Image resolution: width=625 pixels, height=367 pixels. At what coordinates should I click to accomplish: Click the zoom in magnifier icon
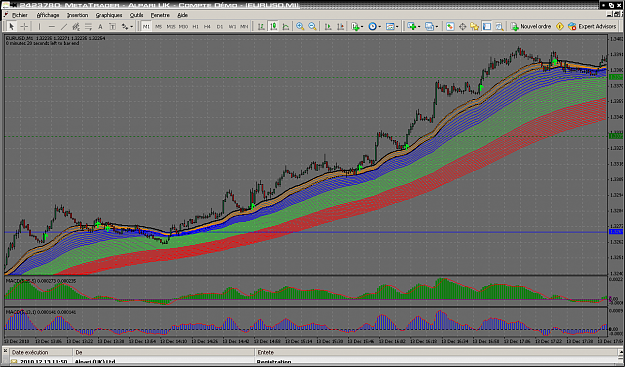[300, 27]
